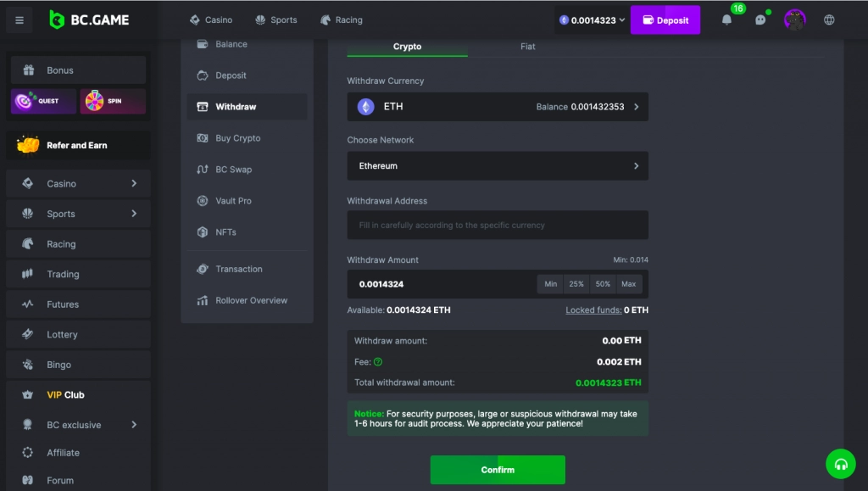Viewport: 868px width, 491px height.
Task: Click the BC.GAME logo
Action: click(89, 20)
